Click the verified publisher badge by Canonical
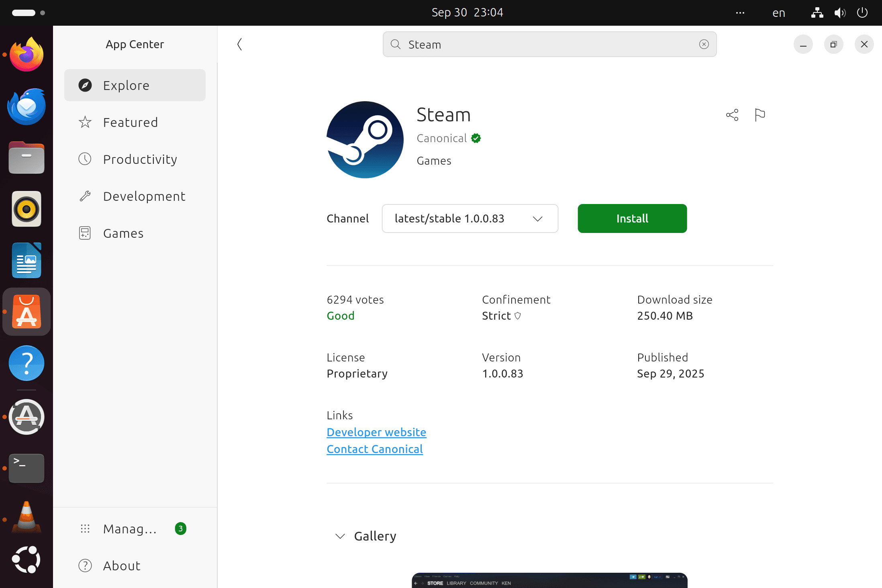 (476, 138)
